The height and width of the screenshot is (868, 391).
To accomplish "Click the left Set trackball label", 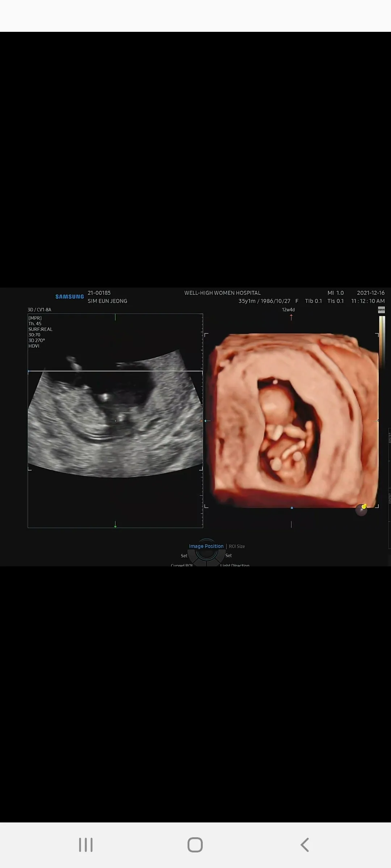I will [x=184, y=556].
